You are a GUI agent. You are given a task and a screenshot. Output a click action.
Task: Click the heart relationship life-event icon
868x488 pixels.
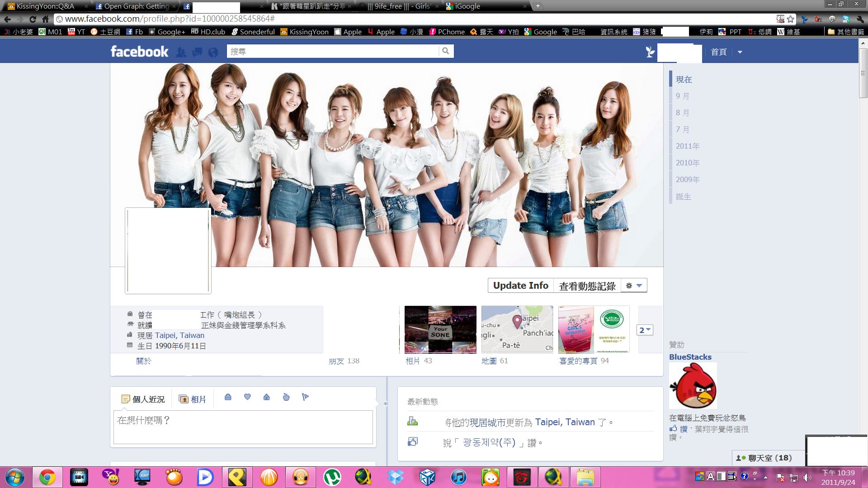(247, 397)
